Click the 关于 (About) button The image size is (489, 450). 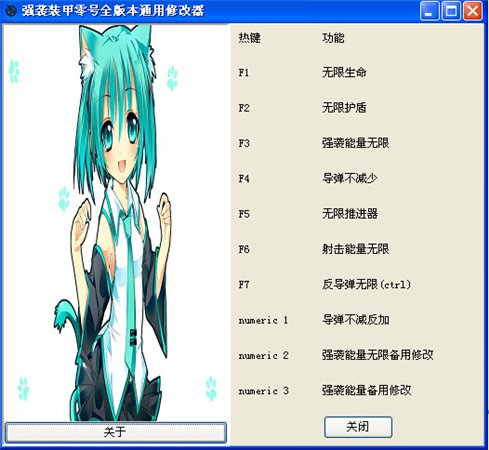116,432
